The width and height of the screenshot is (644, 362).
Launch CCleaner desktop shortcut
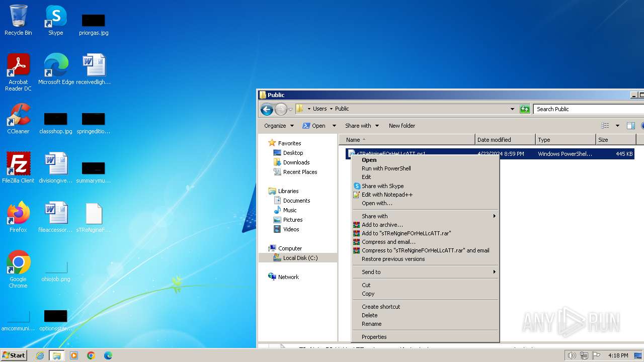[x=18, y=119]
